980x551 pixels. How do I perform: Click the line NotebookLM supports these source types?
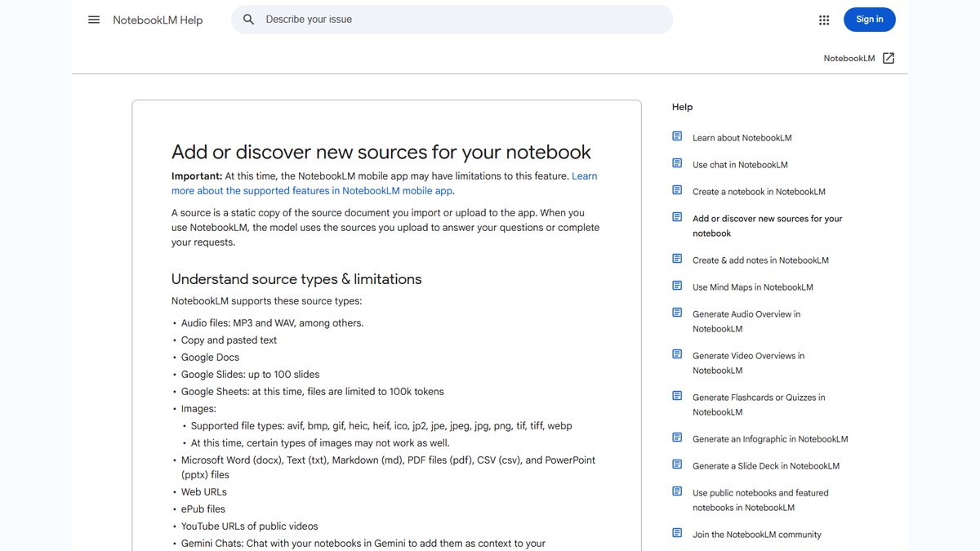click(x=266, y=301)
